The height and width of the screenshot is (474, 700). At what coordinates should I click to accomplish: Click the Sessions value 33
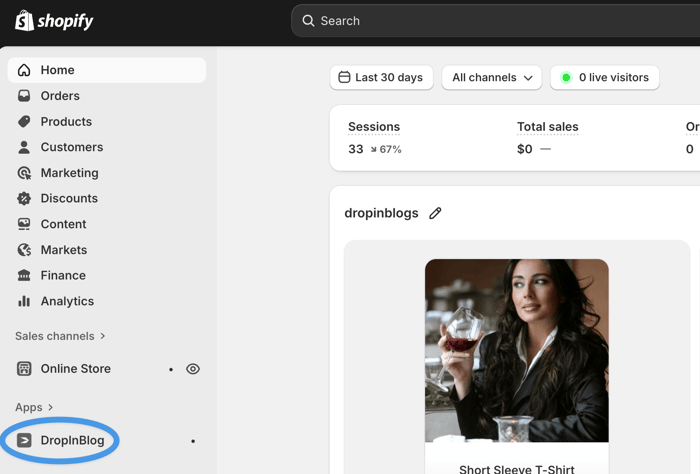[x=356, y=149]
